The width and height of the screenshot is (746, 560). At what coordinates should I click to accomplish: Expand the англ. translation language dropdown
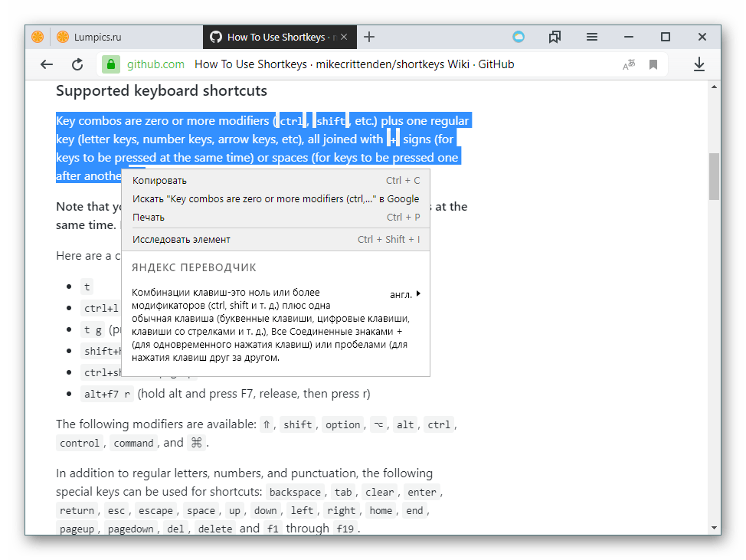tap(406, 294)
